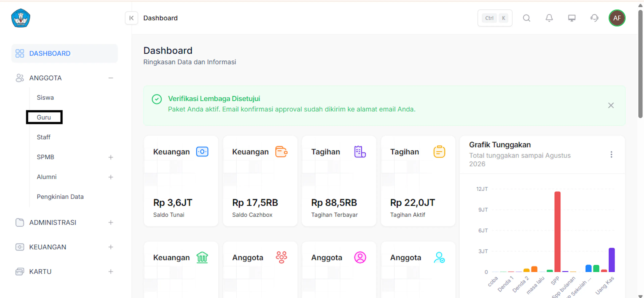Open the headset support icon
Image resolution: width=644 pixels, height=298 pixels.
tap(594, 18)
